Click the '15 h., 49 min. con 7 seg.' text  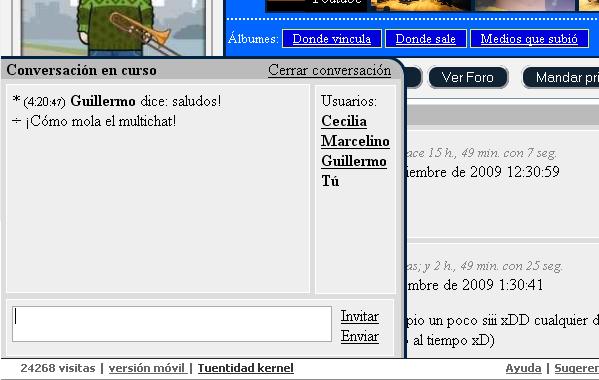(x=492, y=153)
